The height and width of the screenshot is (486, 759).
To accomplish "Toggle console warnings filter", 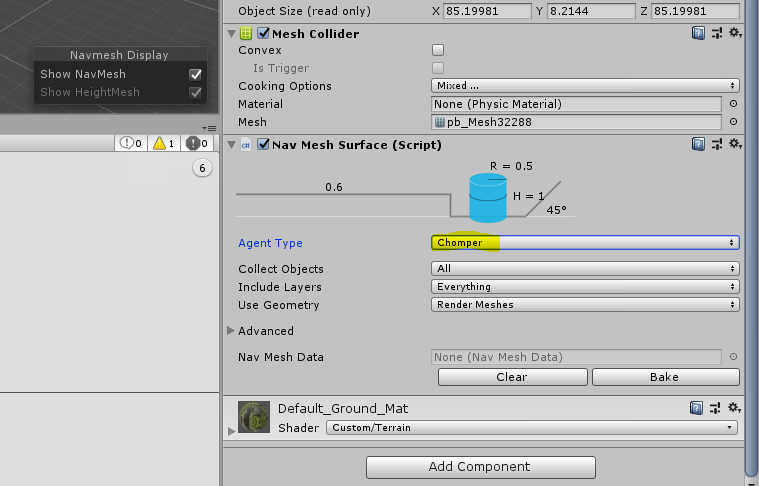I will point(164,143).
